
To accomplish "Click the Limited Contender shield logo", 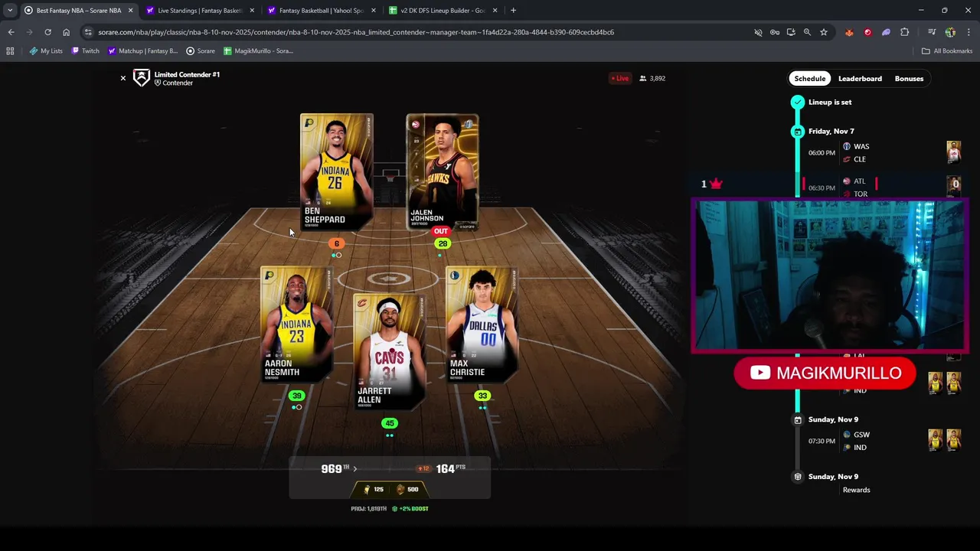I will tap(142, 78).
